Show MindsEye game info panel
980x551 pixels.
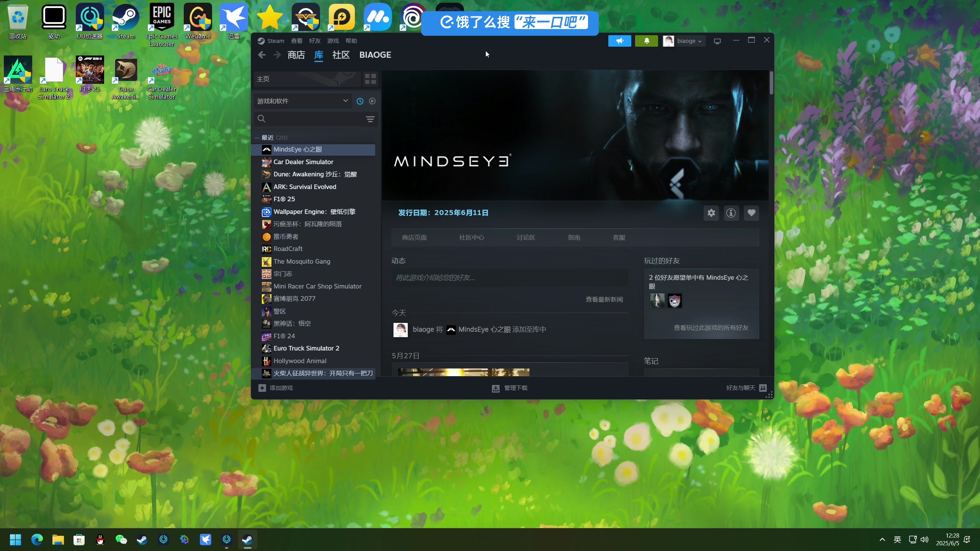tap(731, 213)
